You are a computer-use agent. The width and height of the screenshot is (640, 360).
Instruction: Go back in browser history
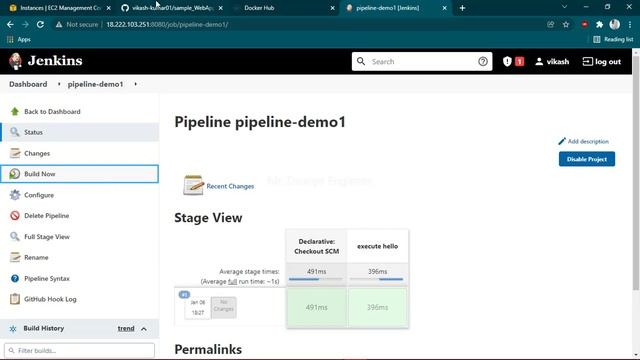pyautogui.click(x=10, y=24)
